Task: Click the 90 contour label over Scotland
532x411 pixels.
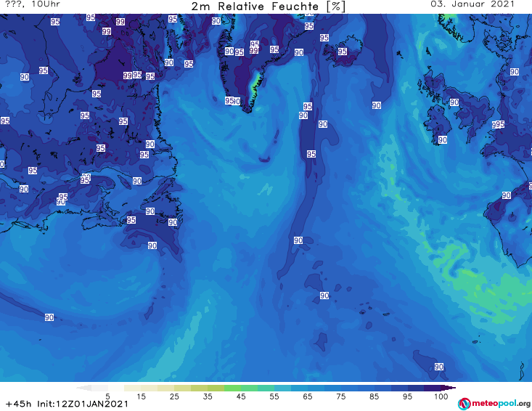Action: 454,102
